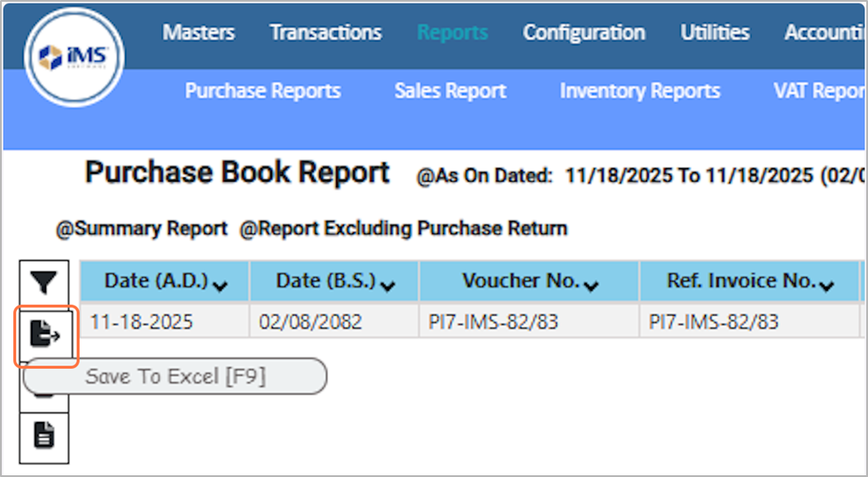The image size is (868, 477).
Task: Open the Configuration menu
Action: click(x=583, y=33)
